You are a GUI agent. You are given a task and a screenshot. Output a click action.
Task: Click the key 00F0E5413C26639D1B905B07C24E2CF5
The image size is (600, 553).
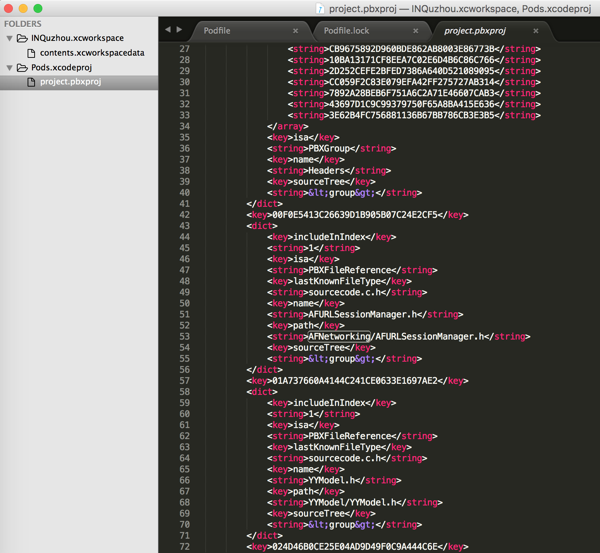pyautogui.click(x=355, y=215)
